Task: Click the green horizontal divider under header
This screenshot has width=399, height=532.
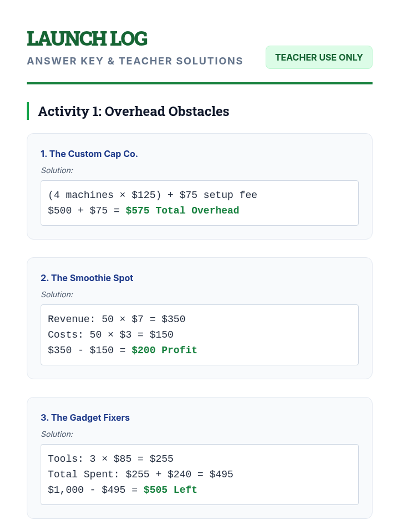Action: pos(199,83)
